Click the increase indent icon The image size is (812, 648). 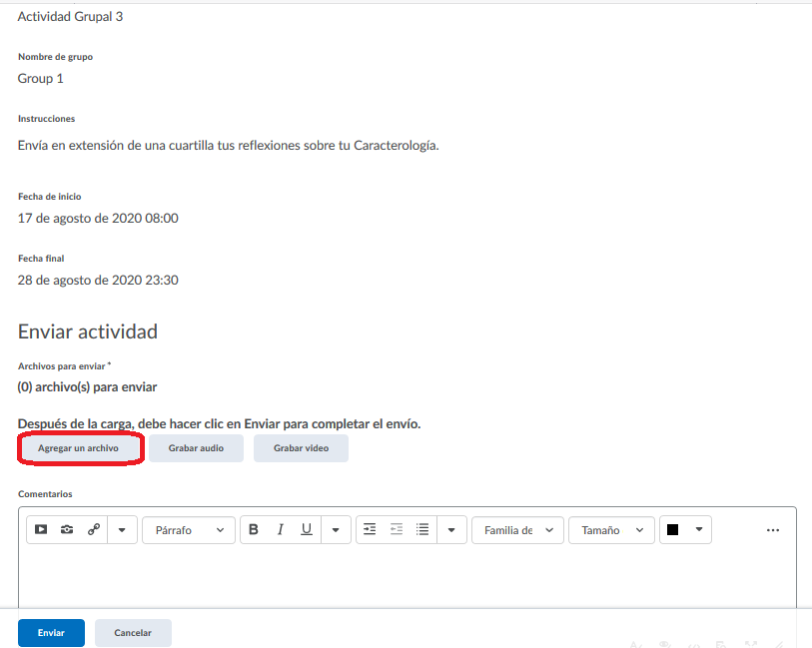(370, 530)
